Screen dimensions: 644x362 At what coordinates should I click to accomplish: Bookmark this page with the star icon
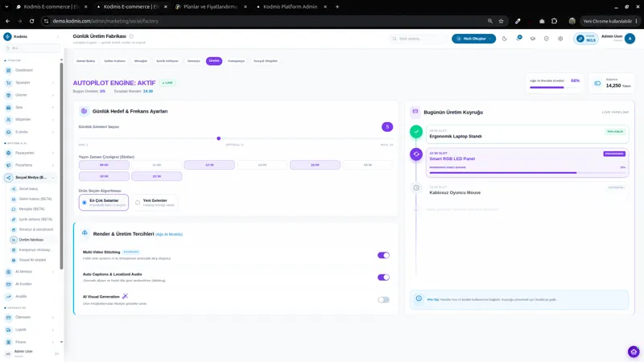(x=501, y=21)
